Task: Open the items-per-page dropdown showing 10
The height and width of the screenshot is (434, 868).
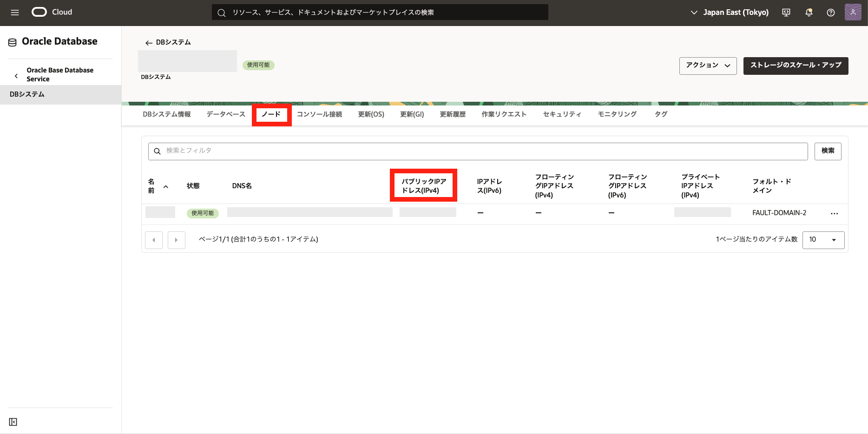Action: (x=823, y=240)
